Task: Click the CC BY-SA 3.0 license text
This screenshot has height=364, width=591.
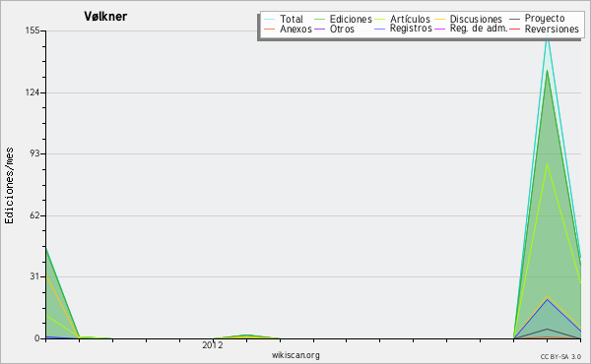Action: point(560,357)
